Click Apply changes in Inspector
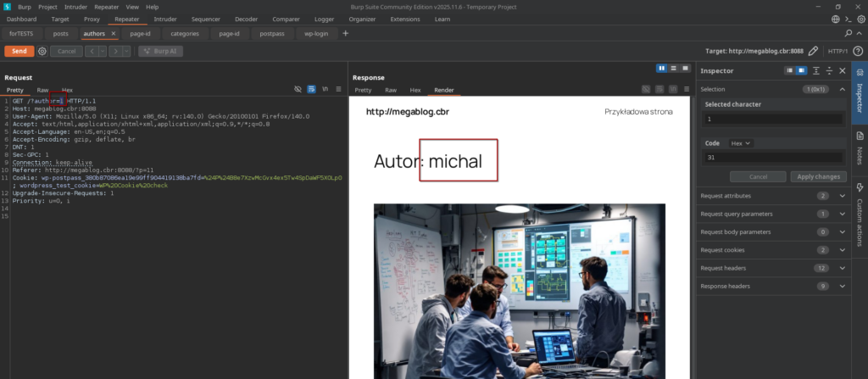 point(818,176)
